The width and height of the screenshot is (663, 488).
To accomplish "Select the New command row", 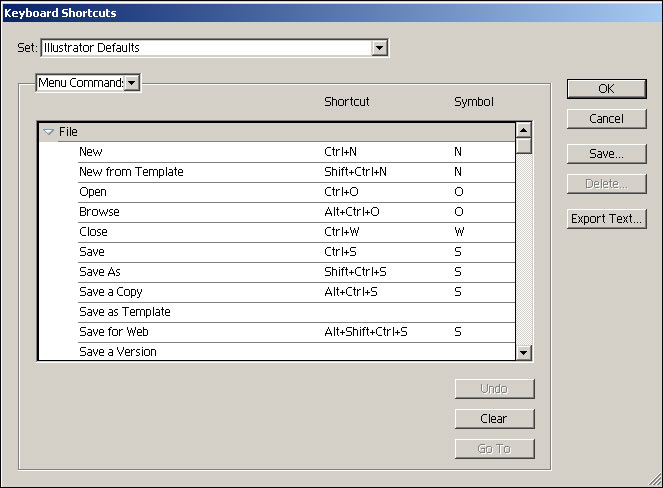I will click(x=296, y=152).
